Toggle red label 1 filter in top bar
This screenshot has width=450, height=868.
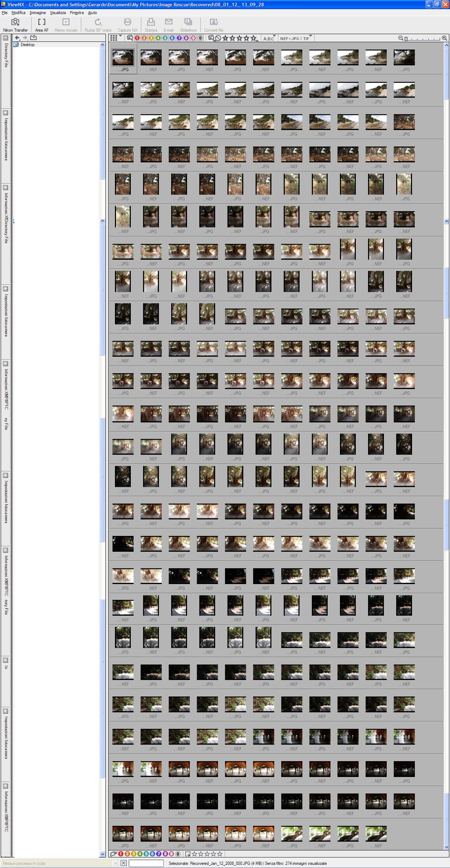coord(137,38)
